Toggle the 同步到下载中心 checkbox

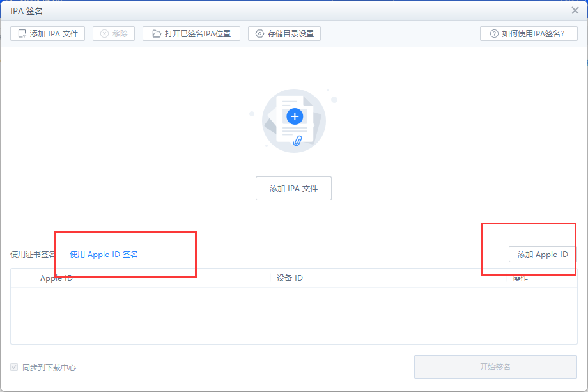[x=14, y=367]
